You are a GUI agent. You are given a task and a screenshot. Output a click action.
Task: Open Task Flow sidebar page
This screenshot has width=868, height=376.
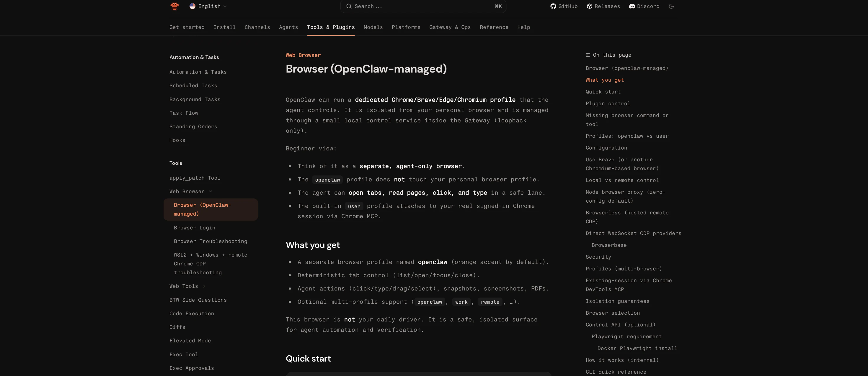click(x=184, y=113)
